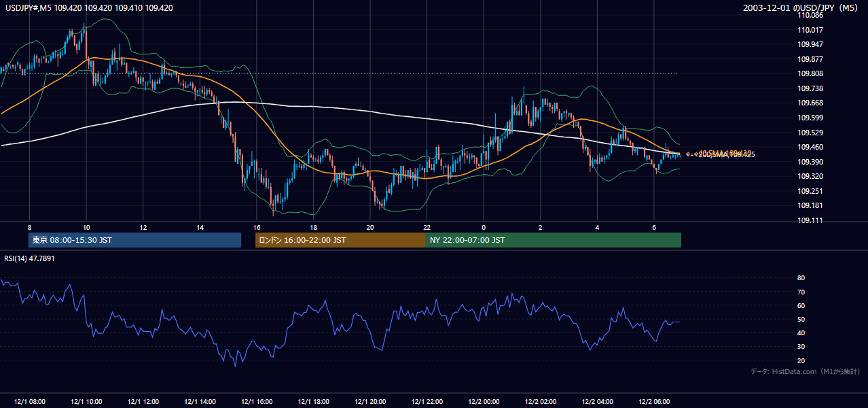Click price axis label 109.320
868x408 pixels.
click(x=810, y=176)
